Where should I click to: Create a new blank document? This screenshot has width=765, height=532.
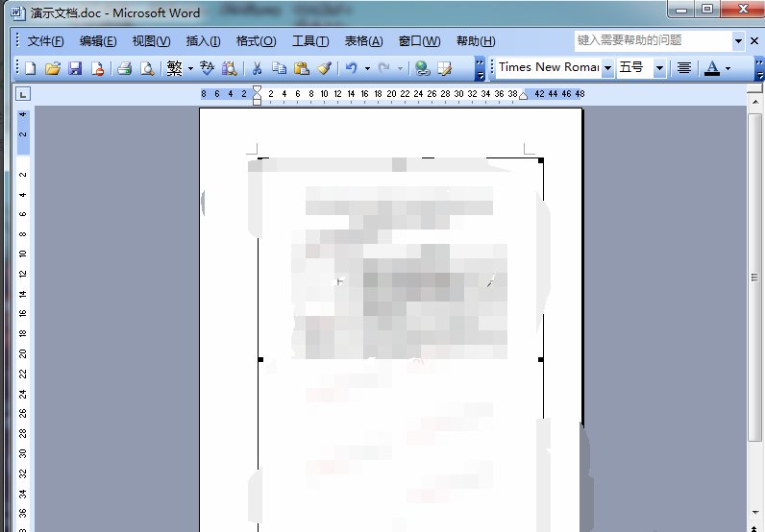point(30,68)
